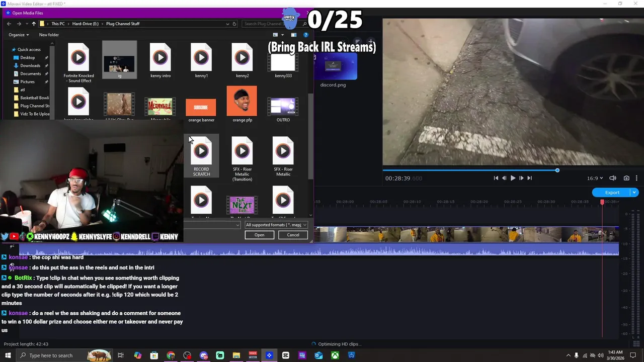
Task: Select the video clip on timeline track
Action: [x=466, y=235]
